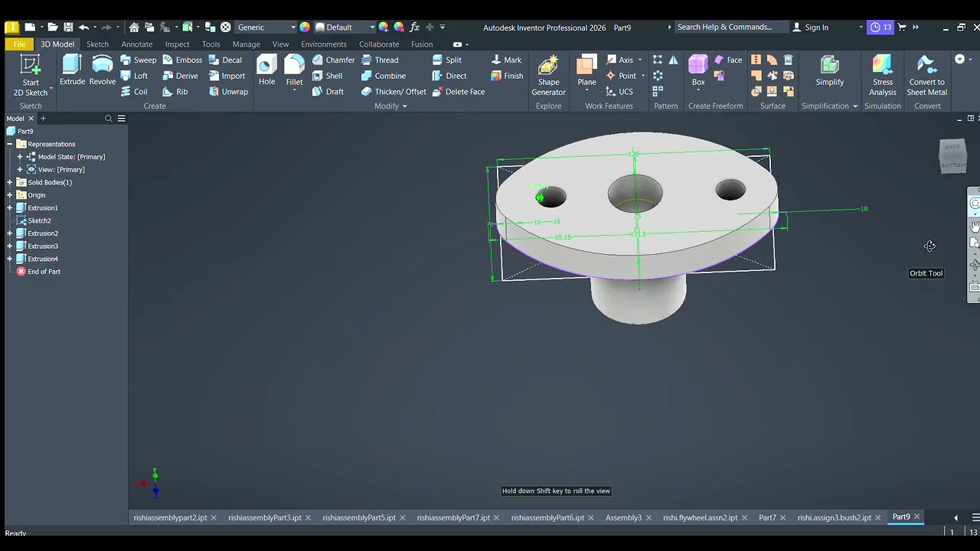The image size is (980, 551).
Task: Choose the Loft tool
Action: point(134,76)
